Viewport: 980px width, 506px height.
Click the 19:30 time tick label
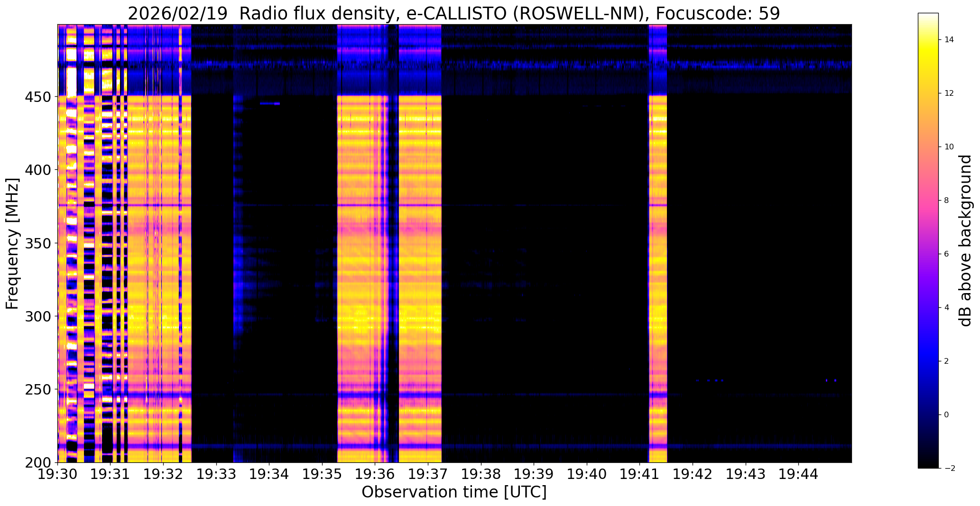click(58, 474)
